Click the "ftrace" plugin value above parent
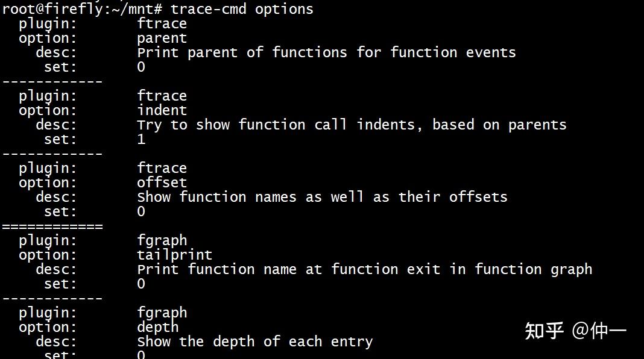644x359 pixels. pyautogui.click(x=162, y=23)
